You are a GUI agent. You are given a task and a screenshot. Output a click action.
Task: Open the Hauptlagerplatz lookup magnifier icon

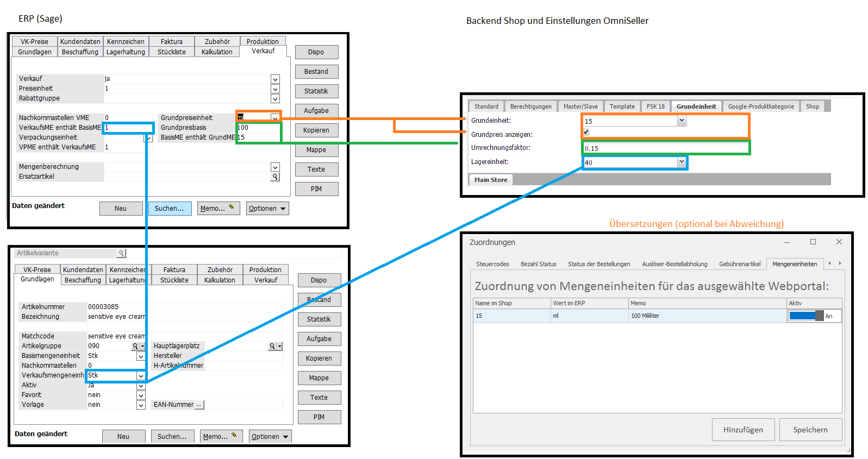pyautogui.click(x=272, y=346)
